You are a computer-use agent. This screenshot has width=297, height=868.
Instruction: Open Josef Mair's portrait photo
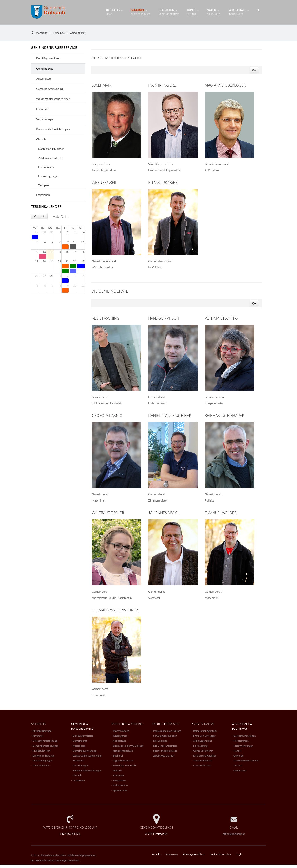(x=117, y=125)
